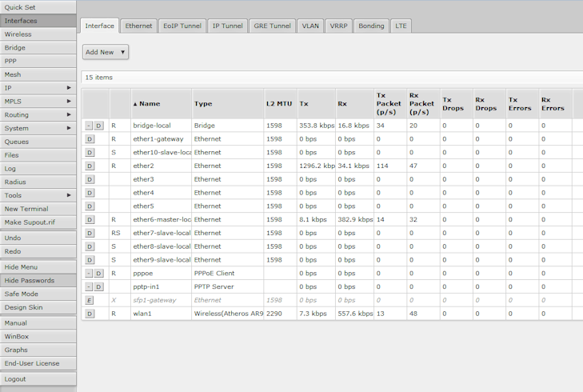Expand the IP submenu

coord(38,88)
